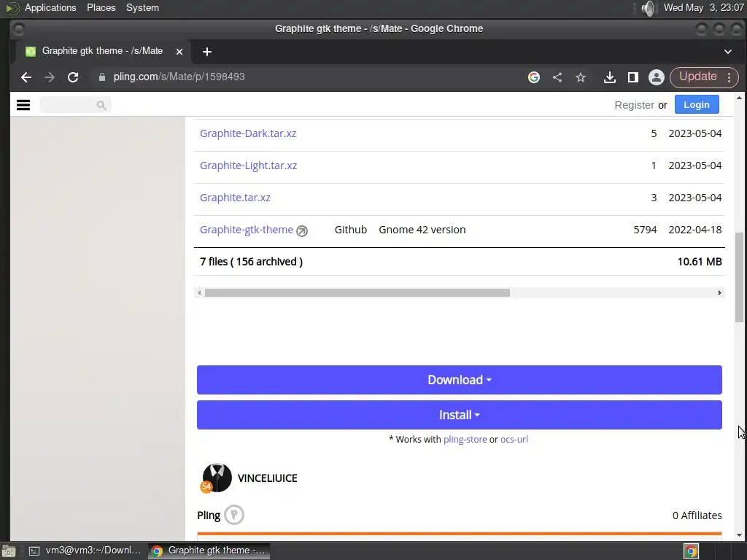The height and width of the screenshot is (560, 747).
Task: Open Chrome profile avatar menu
Action: point(656,77)
